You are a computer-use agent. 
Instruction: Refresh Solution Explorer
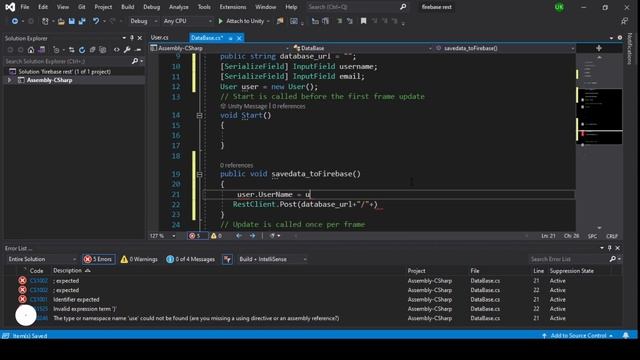click(82, 50)
